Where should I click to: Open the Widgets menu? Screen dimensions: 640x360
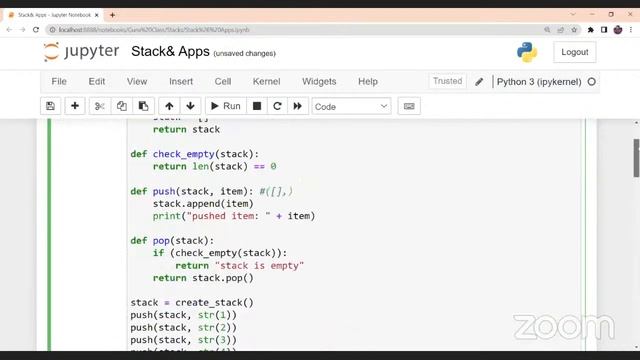(319, 82)
